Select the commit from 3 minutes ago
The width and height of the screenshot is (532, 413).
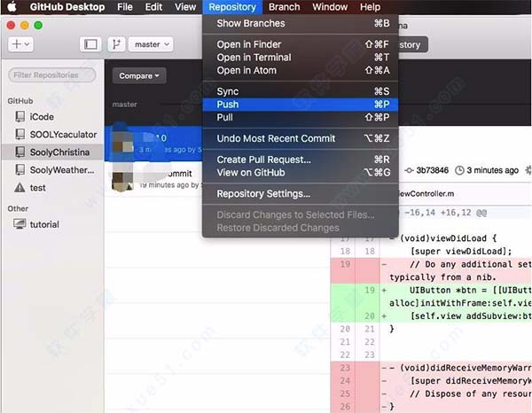pyautogui.click(x=153, y=144)
